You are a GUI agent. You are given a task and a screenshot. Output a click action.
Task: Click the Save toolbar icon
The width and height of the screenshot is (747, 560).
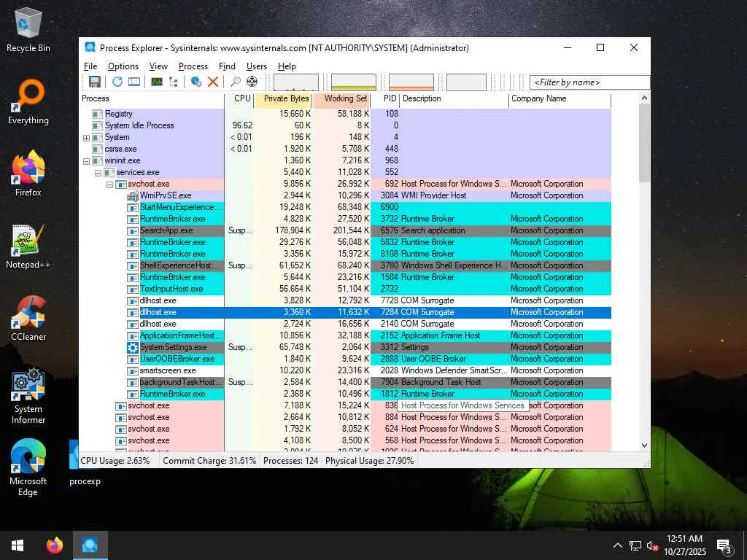point(95,82)
